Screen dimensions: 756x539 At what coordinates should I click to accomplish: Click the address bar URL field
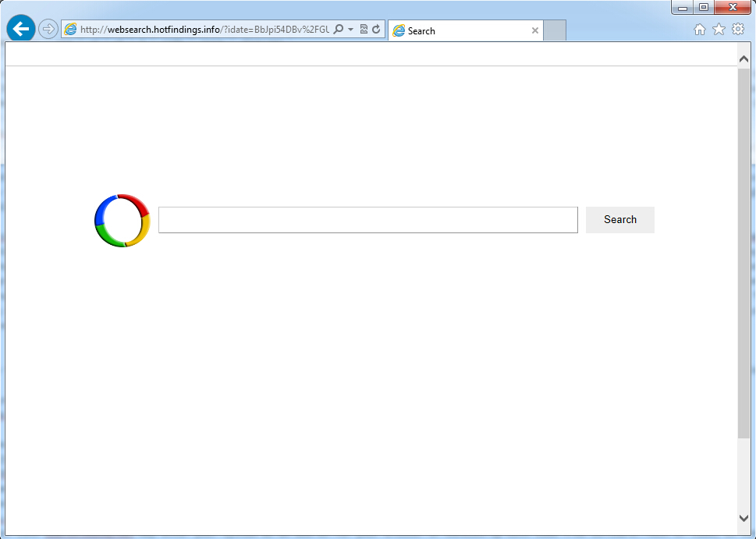click(x=204, y=30)
